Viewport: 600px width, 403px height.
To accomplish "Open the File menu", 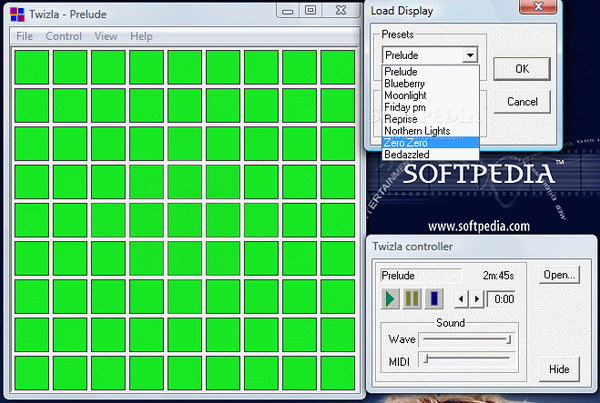I will (x=24, y=36).
